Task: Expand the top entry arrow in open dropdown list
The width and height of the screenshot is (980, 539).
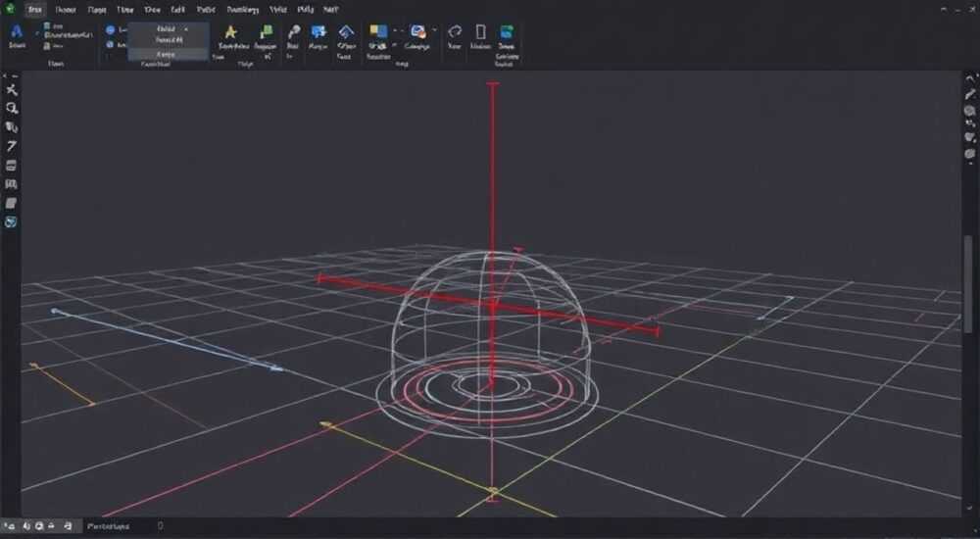Action: (x=185, y=28)
